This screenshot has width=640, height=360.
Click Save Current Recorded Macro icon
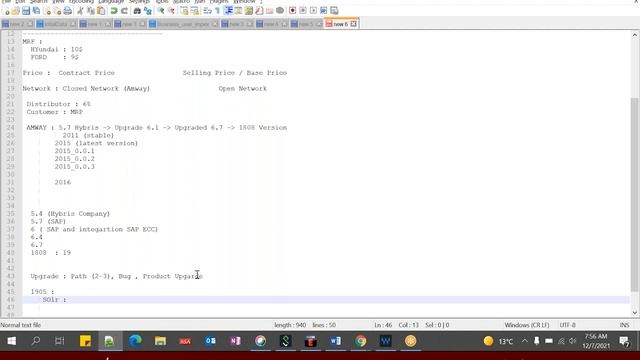(x=334, y=11)
